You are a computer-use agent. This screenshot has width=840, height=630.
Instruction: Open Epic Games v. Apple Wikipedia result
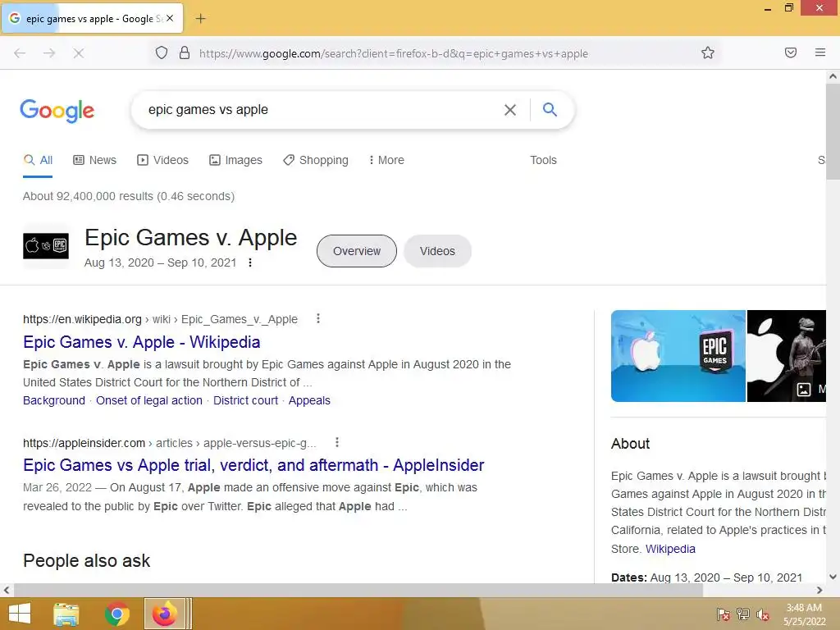click(141, 342)
